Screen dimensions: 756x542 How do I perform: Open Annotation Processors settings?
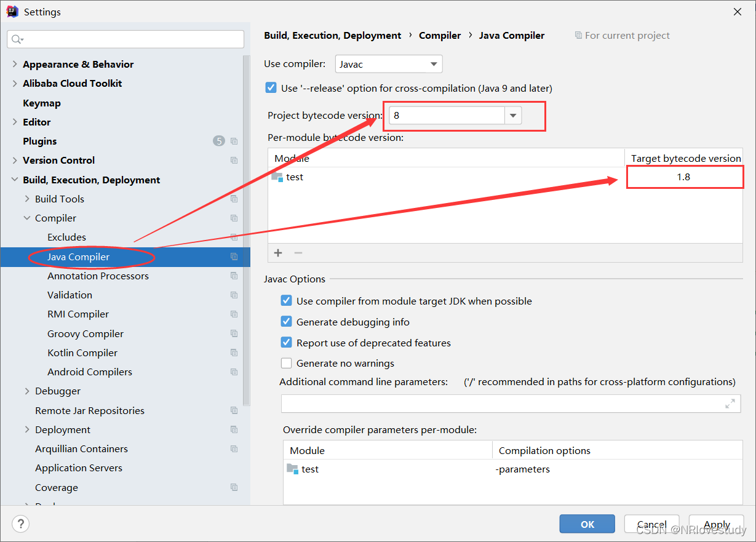[x=98, y=276]
